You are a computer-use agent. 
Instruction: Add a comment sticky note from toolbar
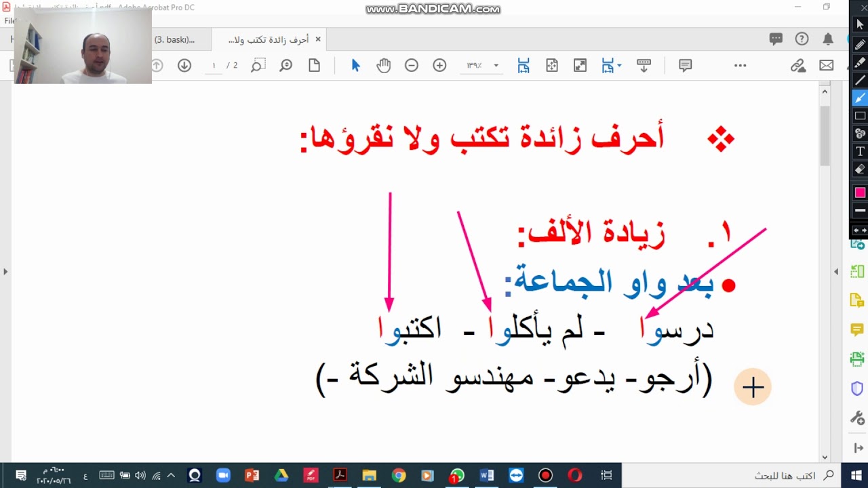pyautogui.click(x=685, y=66)
